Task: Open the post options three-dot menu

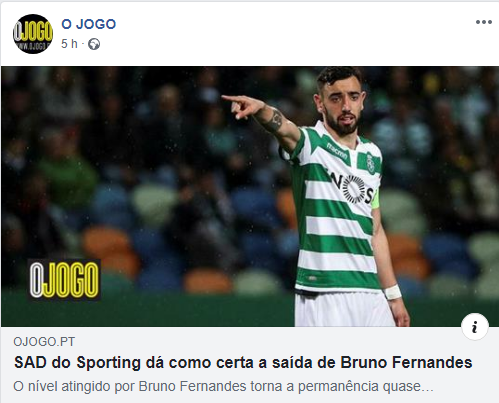Action: 484,22
